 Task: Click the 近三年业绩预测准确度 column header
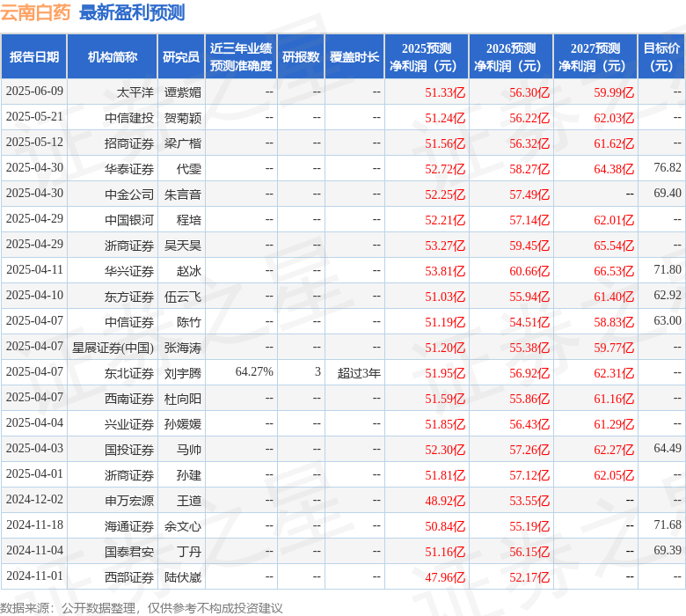pos(241,57)
